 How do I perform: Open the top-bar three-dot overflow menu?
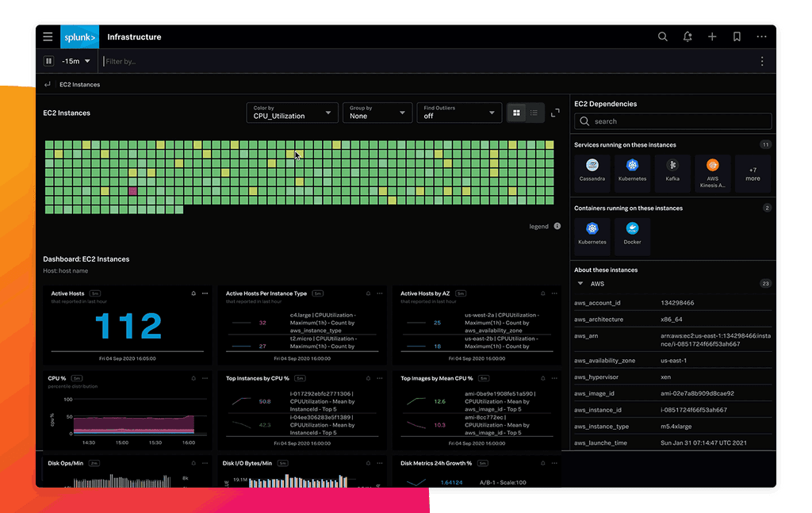tap(761, 36)
